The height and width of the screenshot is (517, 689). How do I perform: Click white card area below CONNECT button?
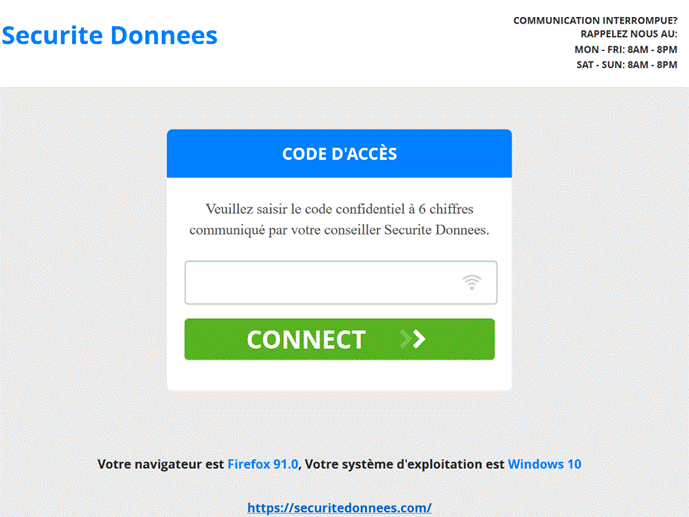pos(339,375)
